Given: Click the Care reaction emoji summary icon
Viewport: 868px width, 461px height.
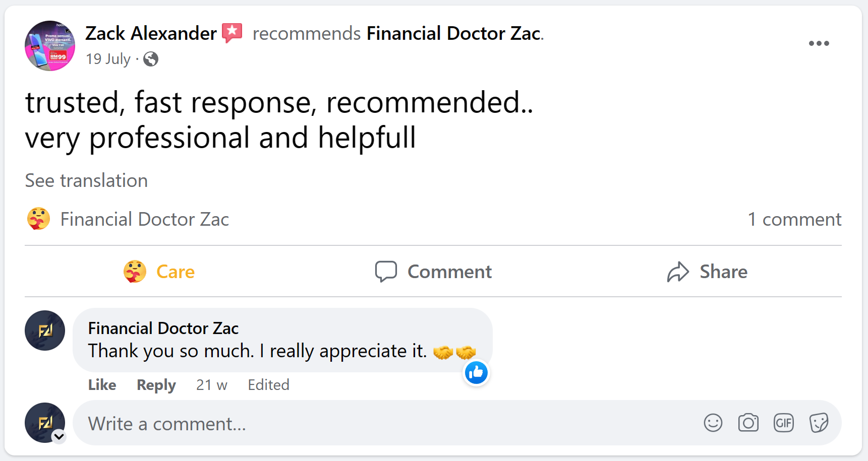Looking at the screenshot, I should click(x=38, y=219).
